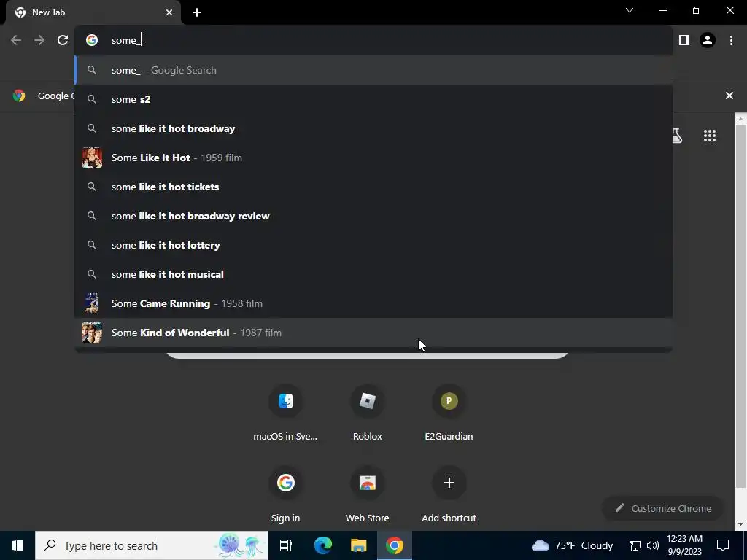
Task: Choose 'some like it hot broadway' suggestion
Action: coord(373,128)
